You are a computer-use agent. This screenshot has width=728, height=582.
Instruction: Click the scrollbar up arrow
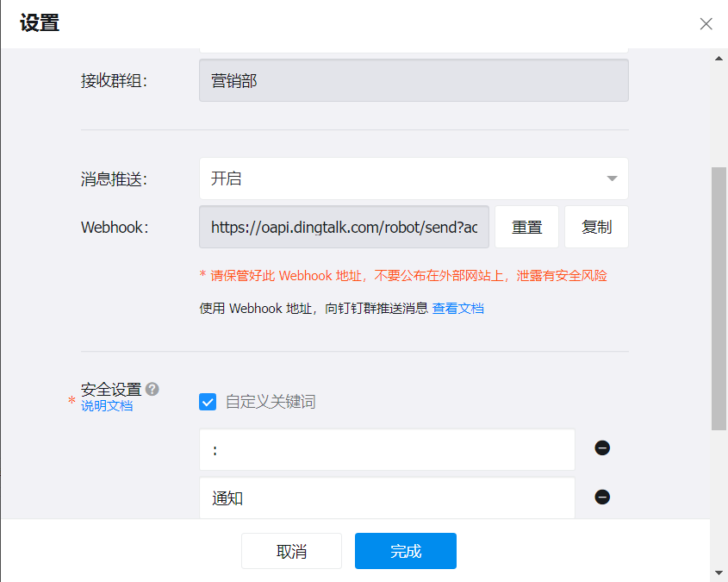pos(719,59)
